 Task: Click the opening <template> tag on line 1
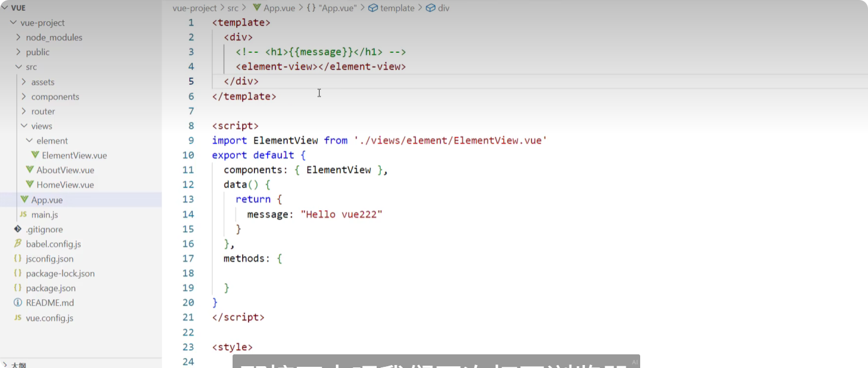click(x=241, y=23)
